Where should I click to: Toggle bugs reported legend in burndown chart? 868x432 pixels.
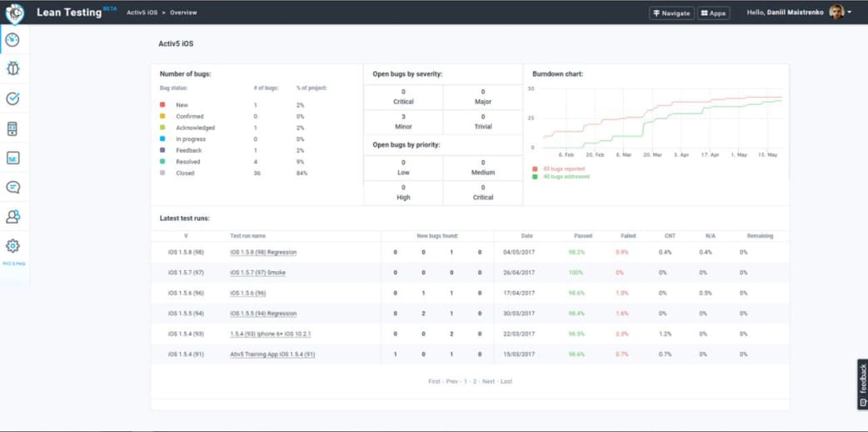coord(559,168)
